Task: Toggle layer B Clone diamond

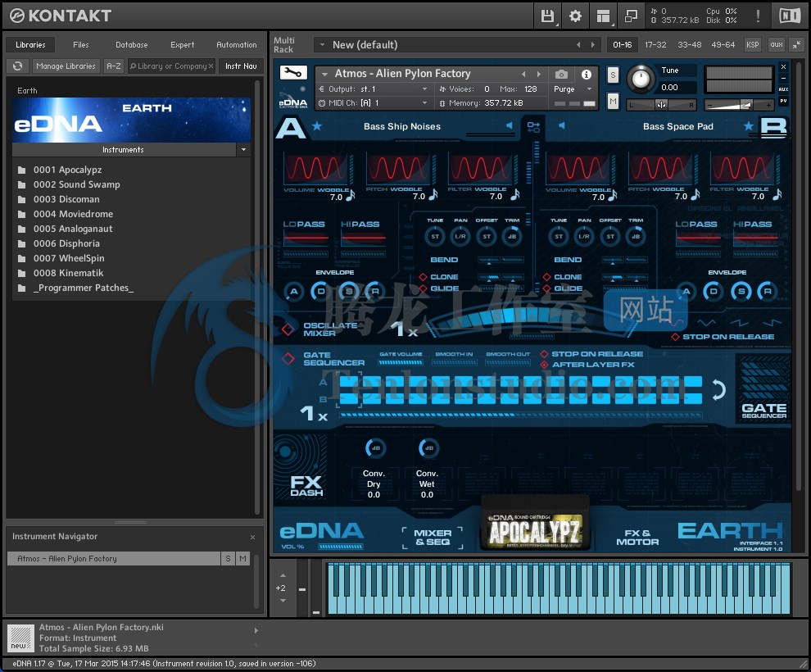Action: (546, 277)
